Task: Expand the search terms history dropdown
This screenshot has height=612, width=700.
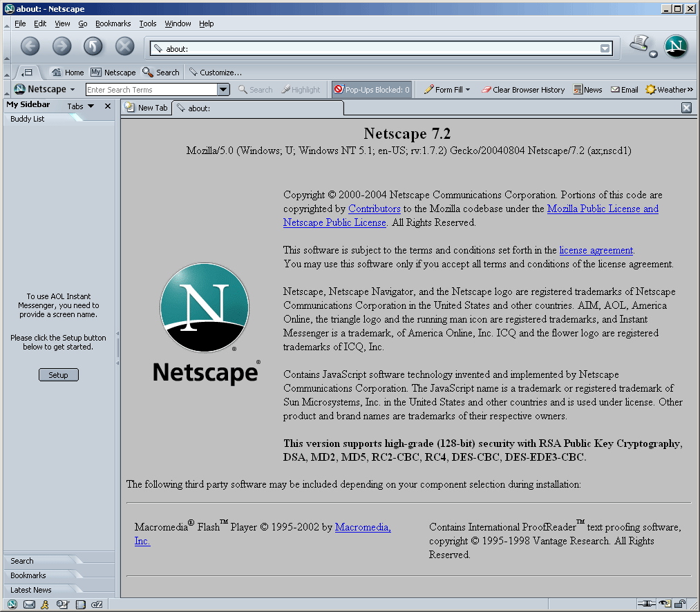Action: click(x=224, y=90)
